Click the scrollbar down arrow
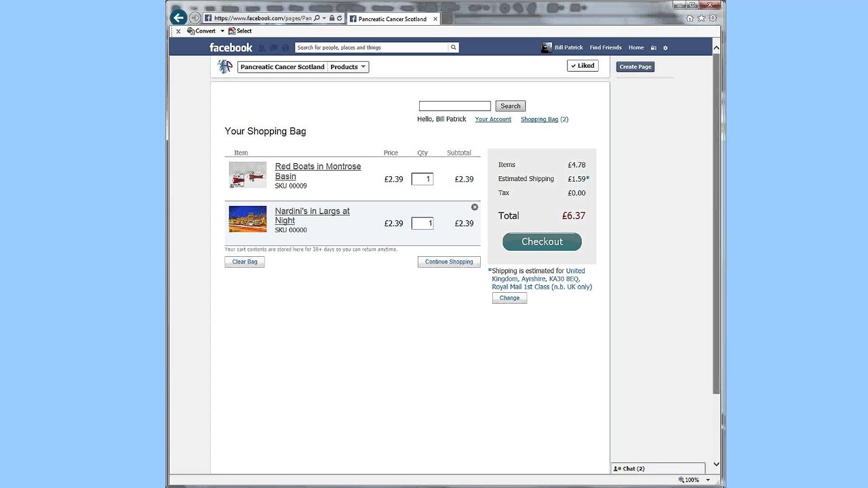This screenshot has height=488, width=868. pos(716,465)
